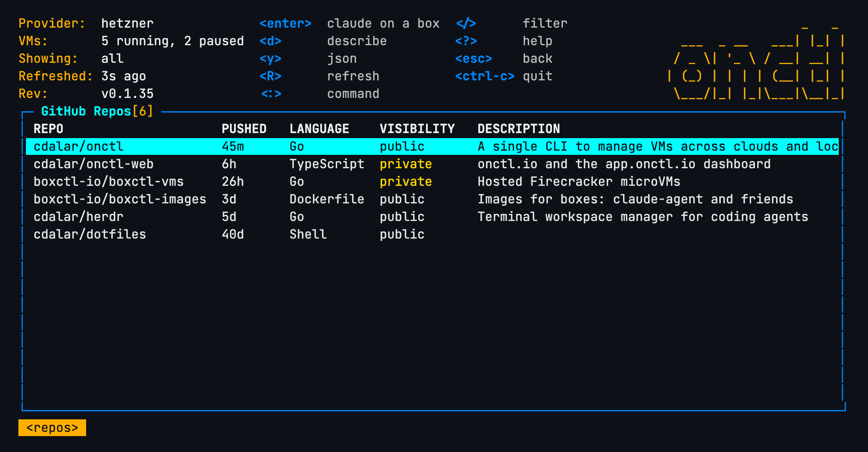The height and width of the screenshot is (452, 868).
Task: Click the private visibility of onctl-web
Action: [406, 164]
